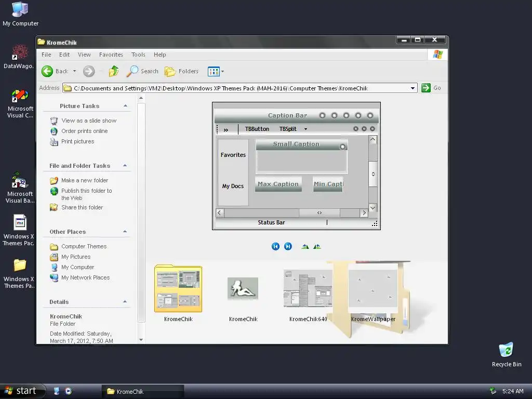
Task: Show next image in filmstrip
Action: coord(288,246)
